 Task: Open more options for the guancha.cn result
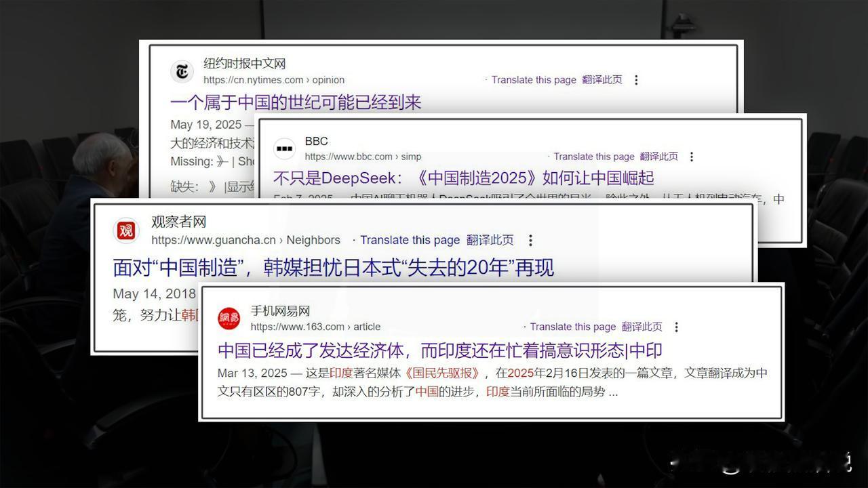click(x=530, y=240)
